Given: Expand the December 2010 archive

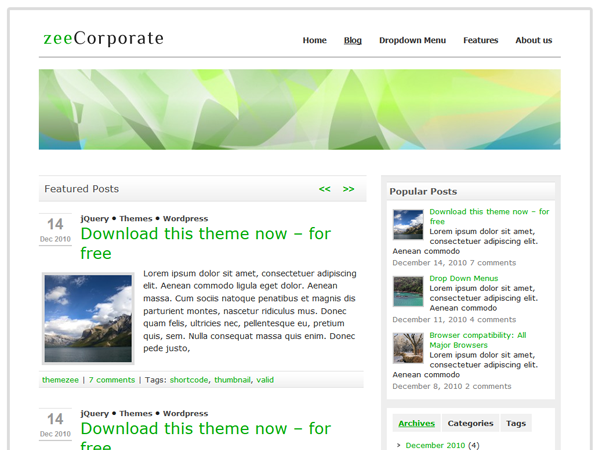Looking at the screenshot, I should pos(435,445).
